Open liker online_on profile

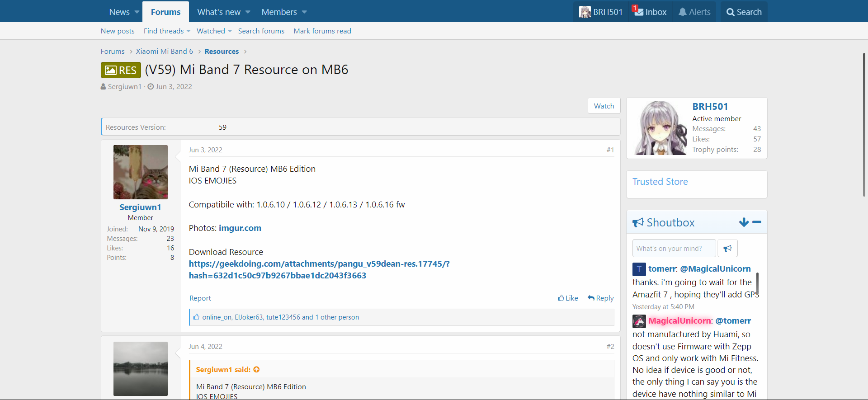click(x=217, y=317)
